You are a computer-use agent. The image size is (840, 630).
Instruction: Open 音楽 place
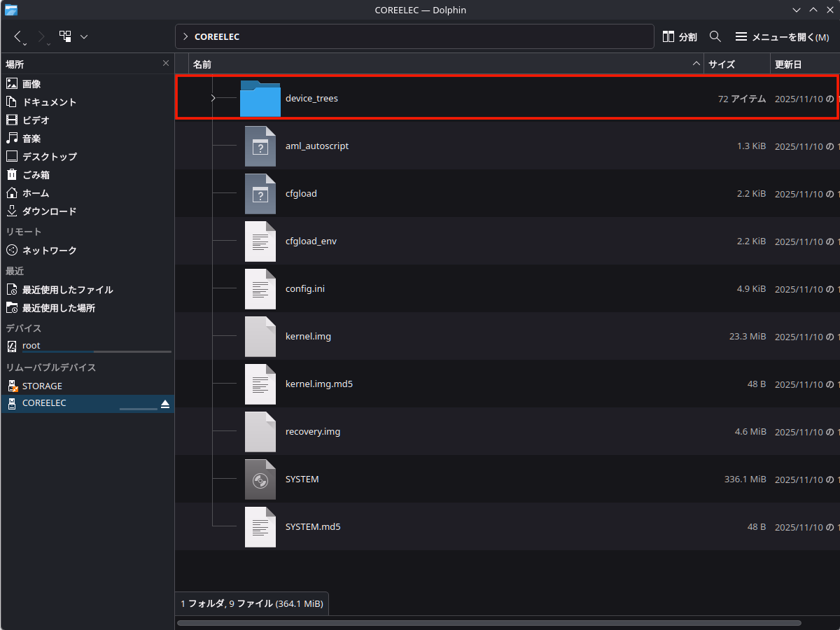[x=87, y=138]
